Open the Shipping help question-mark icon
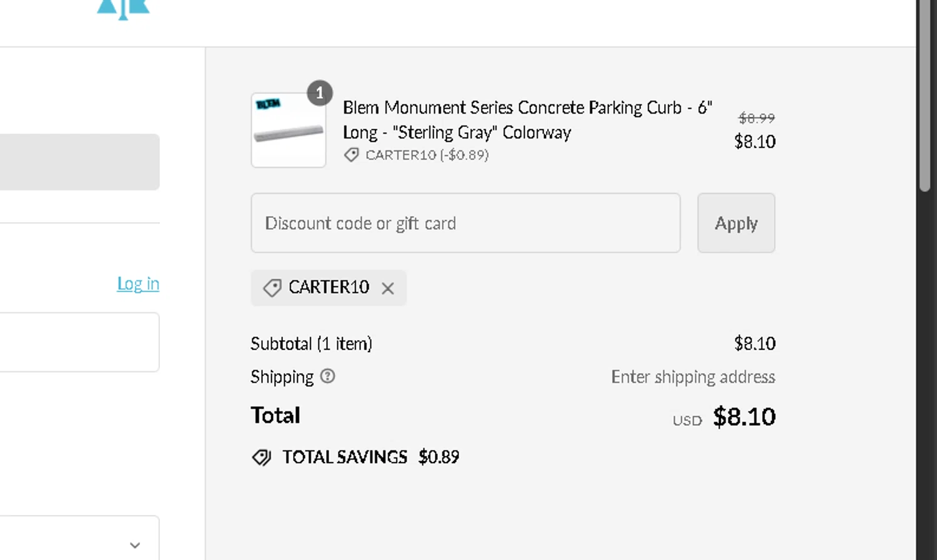937x560 pixels. point(327,376)
